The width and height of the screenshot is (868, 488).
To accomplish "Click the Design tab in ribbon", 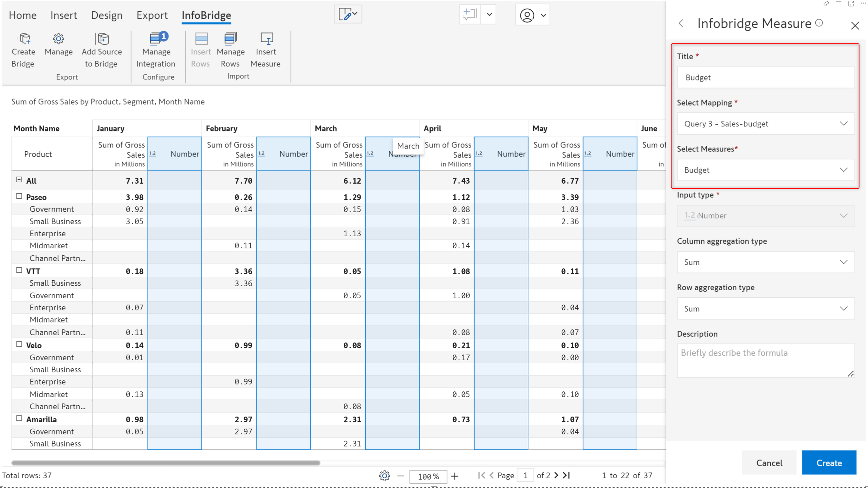I will tap(106, 15).
